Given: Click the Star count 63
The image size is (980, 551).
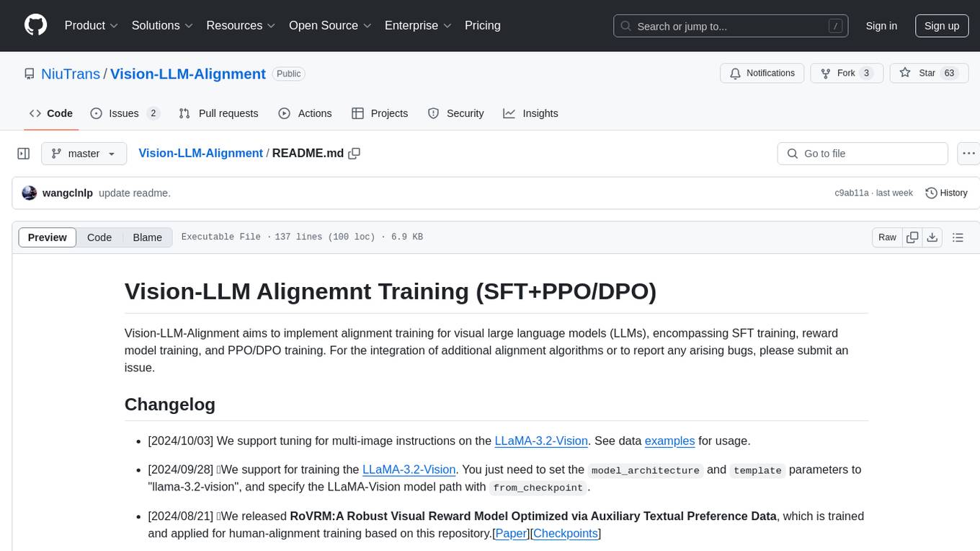Looking at the screenshot, I should (949, 73).
